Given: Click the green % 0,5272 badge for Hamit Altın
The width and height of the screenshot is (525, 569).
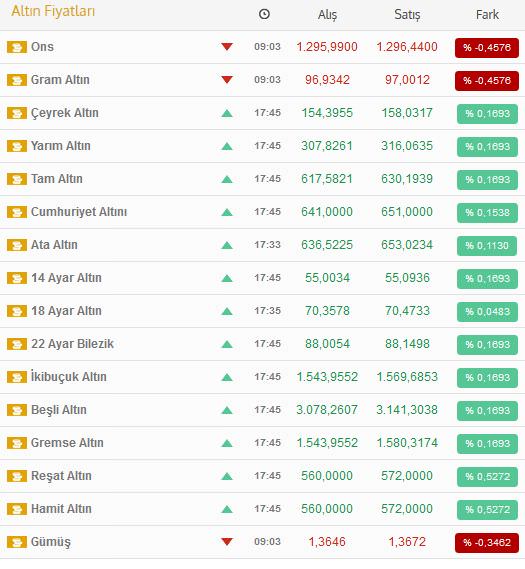Looking at the screenshot, I should click(x=487, y=509).
